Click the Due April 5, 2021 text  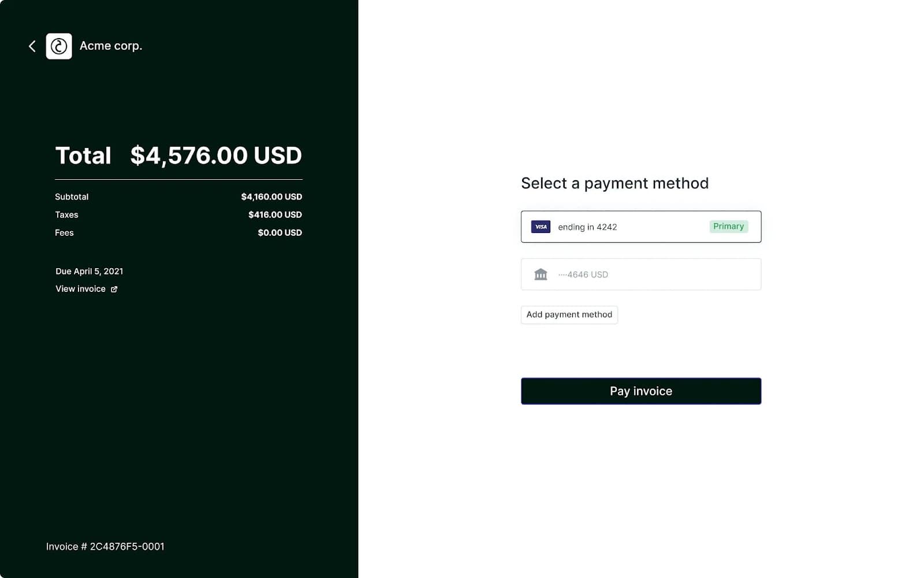point(90,271)
